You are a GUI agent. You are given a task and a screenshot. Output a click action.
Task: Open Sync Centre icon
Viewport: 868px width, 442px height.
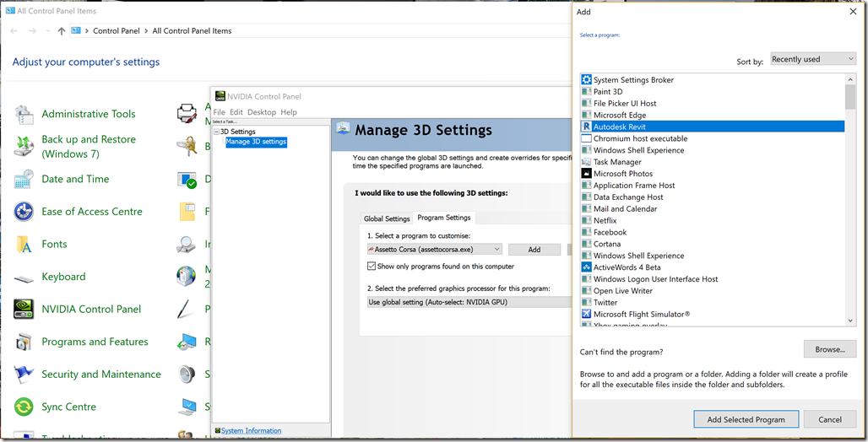[24, 407]
